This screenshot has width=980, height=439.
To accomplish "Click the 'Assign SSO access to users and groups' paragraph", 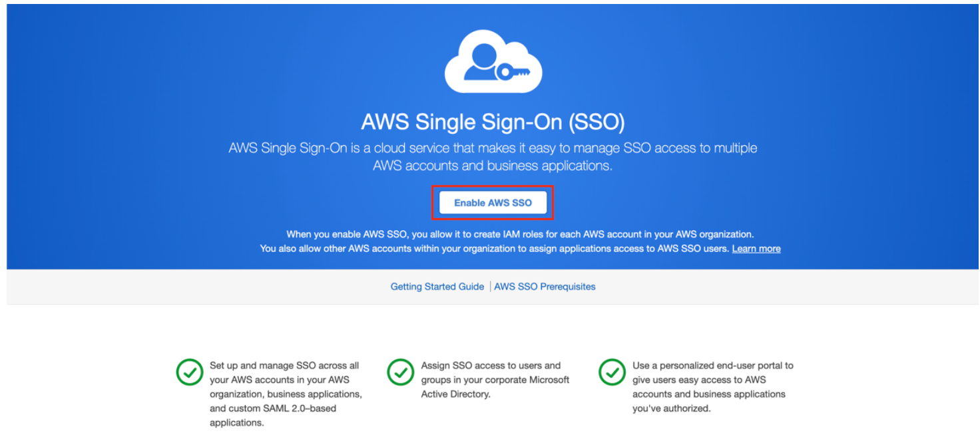I will tap(495, 380).
